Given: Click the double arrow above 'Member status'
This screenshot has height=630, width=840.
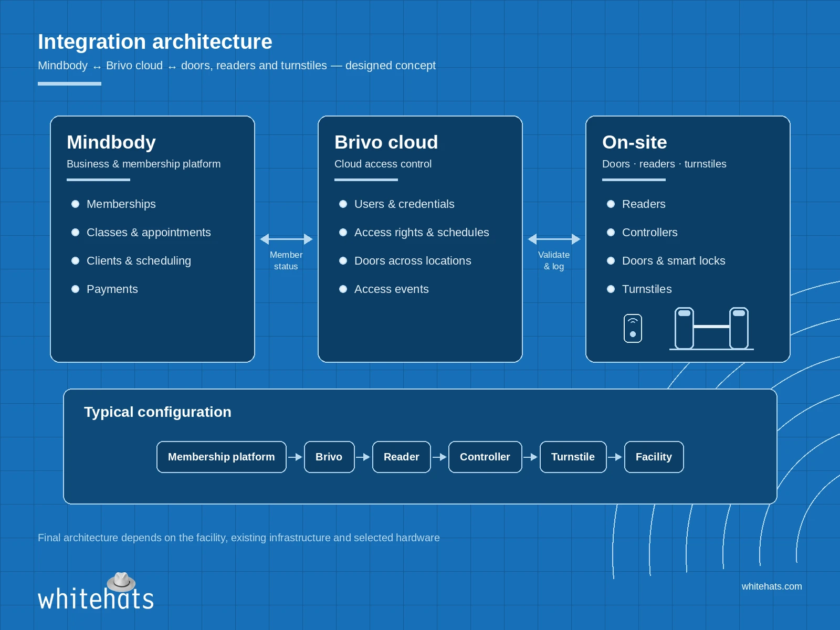Looking at the screenshot, I should pyautogui.click(x=286, y=239).
